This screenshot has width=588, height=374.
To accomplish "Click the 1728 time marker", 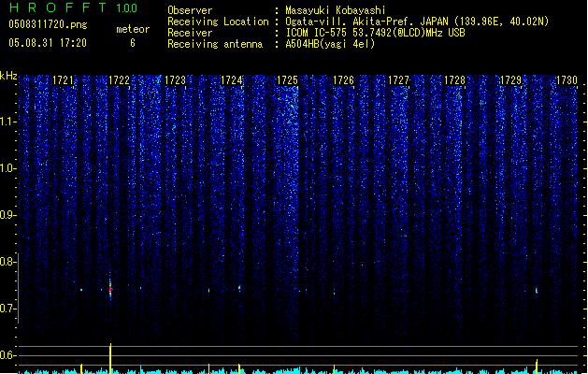I will [x=454, y=80].
